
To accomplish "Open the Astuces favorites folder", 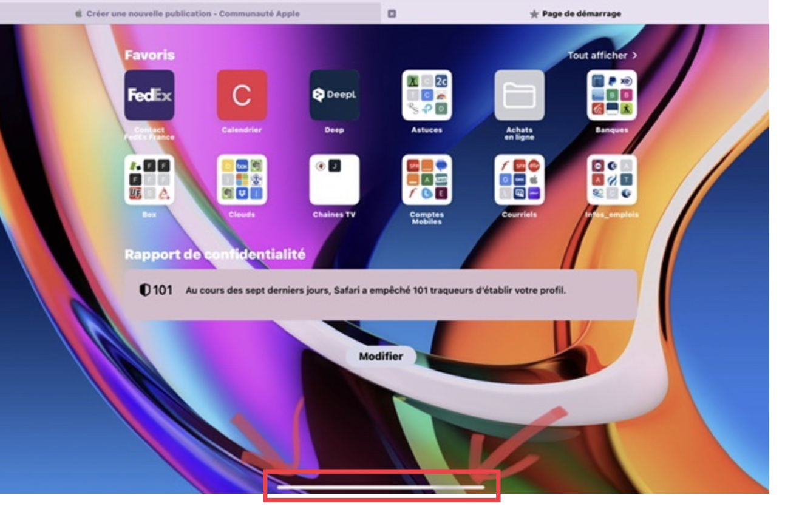I will click(x=427, y=95).
